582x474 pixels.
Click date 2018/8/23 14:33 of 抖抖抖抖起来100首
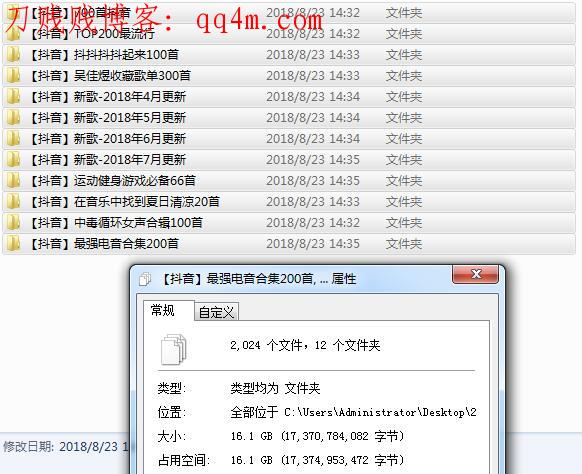pos(313,55)
